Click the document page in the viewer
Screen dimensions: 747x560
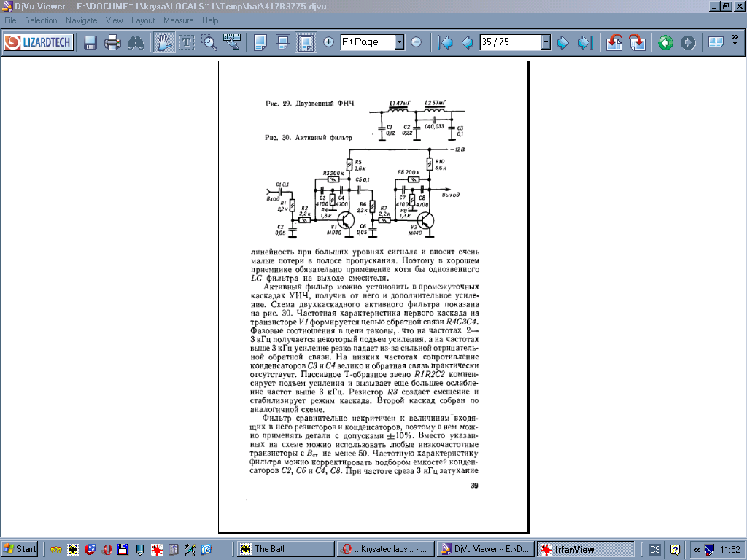tap(373, 297)
